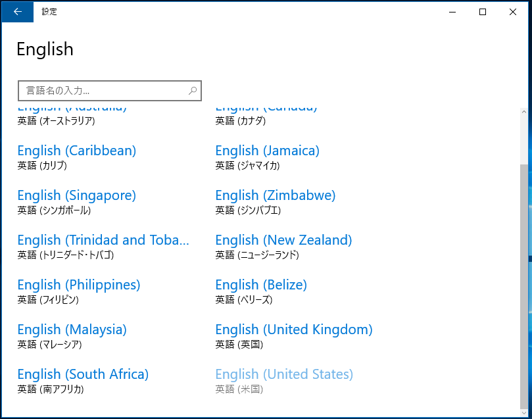Image resolution: width=532 pixels, height=419 pixels.
Task: Focus the language name search field
Action: point(110,91)
